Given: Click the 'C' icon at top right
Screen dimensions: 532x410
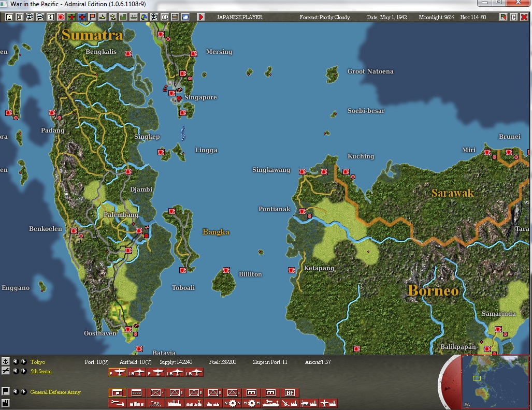Looking at the screenshot, I should (514, 17).
